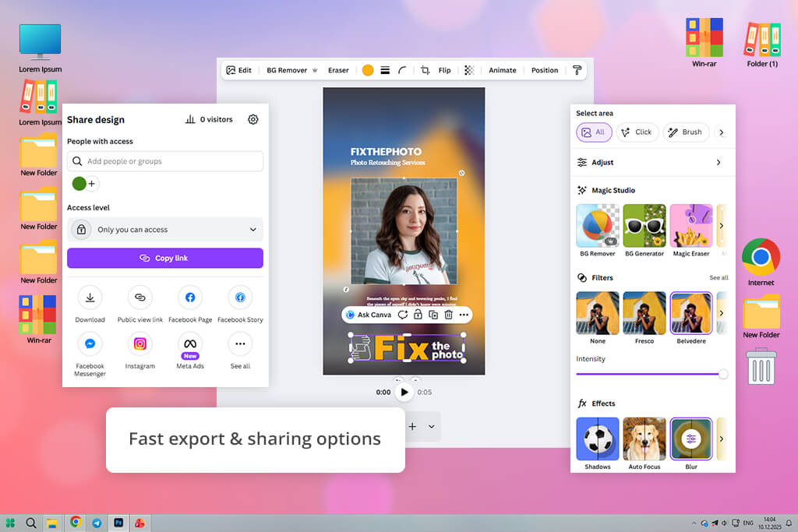The image size is (798, 532).
Task: Open the transparency checkerboard icon
Action: click(469, 70)
